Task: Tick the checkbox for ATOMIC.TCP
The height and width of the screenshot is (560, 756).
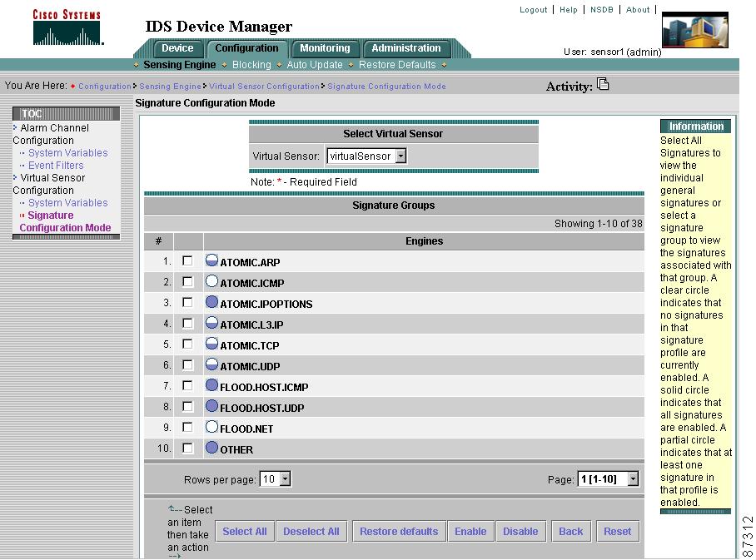Action: (187, 344)
